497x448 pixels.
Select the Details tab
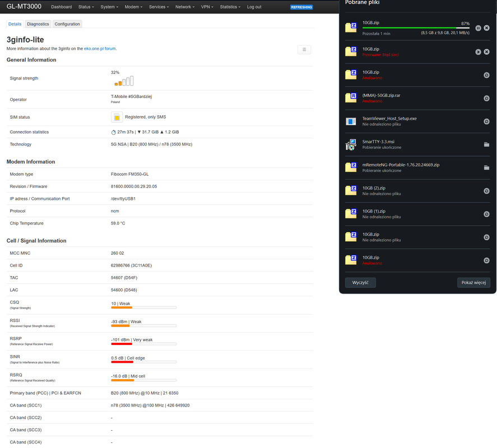15,24
